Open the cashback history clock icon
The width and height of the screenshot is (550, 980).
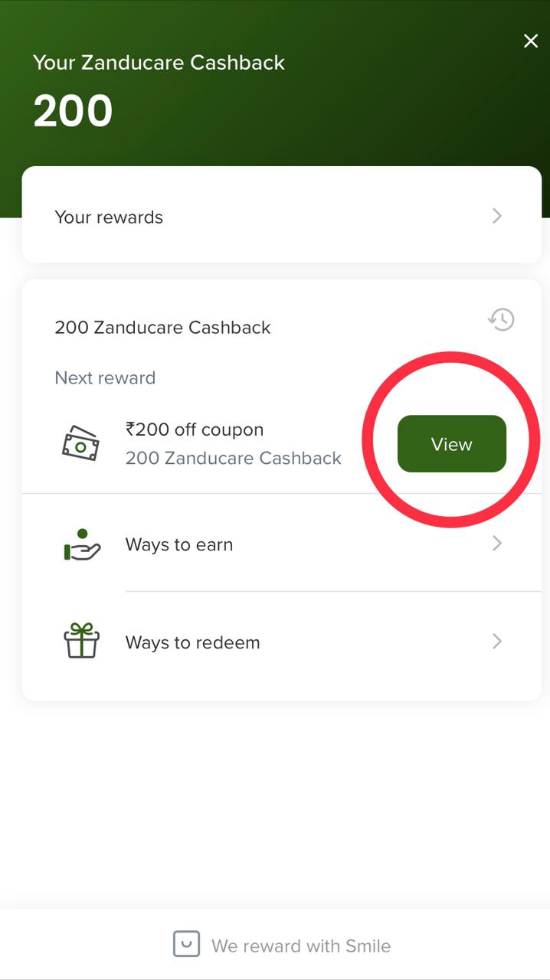pyautogui.click(x=502, y=319)
